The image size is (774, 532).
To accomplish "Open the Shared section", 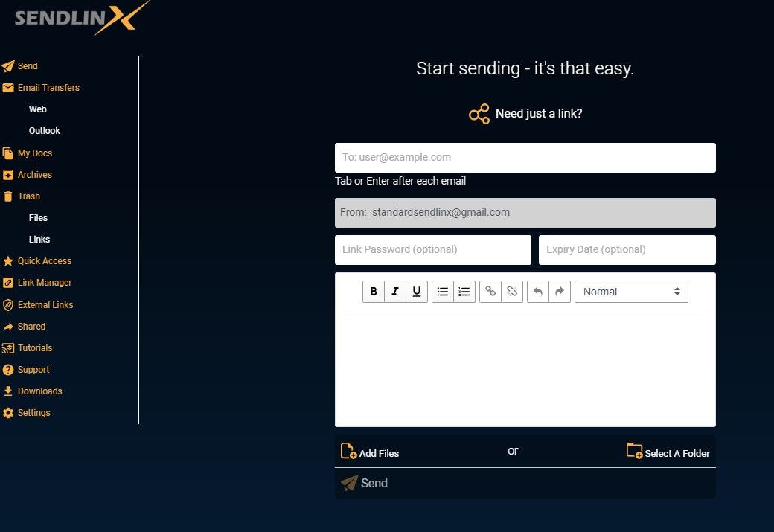I will pos(30,326).
